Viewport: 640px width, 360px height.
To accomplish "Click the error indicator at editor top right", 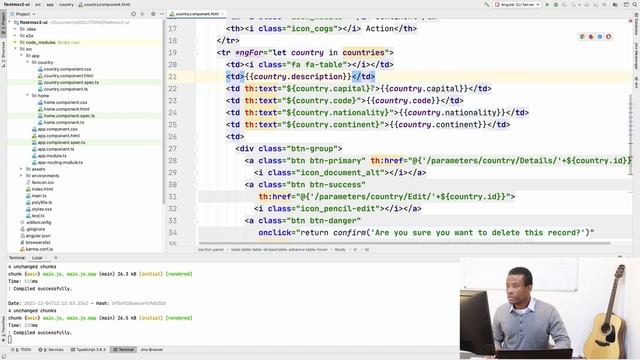I will pyautogui.click(x=631, y=20).
